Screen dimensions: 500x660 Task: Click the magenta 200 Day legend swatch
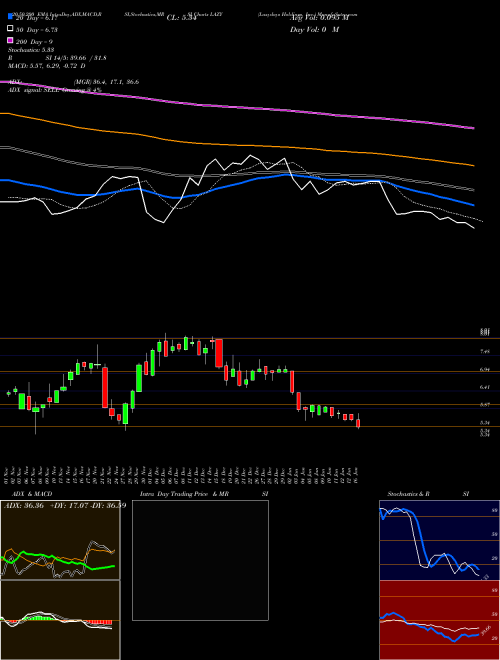(x=10, y=41)
